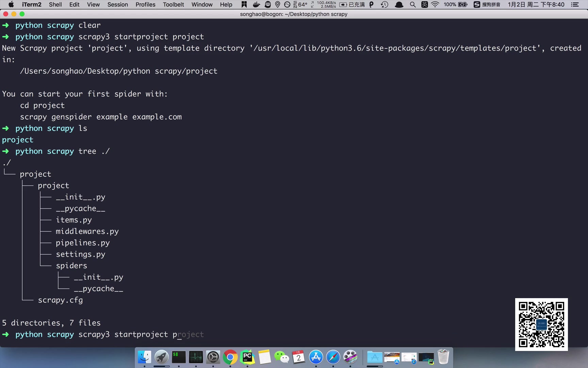Open Sogou Pinyin input source menu
The width and height of the screenshot is (588, 368).
point(487,4)
